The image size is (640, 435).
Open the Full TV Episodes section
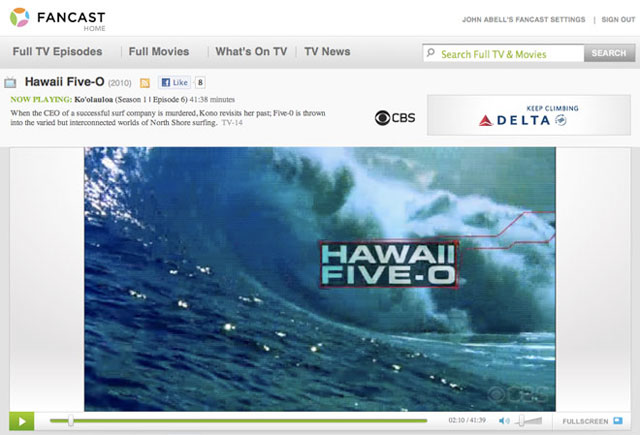(58, 52)
